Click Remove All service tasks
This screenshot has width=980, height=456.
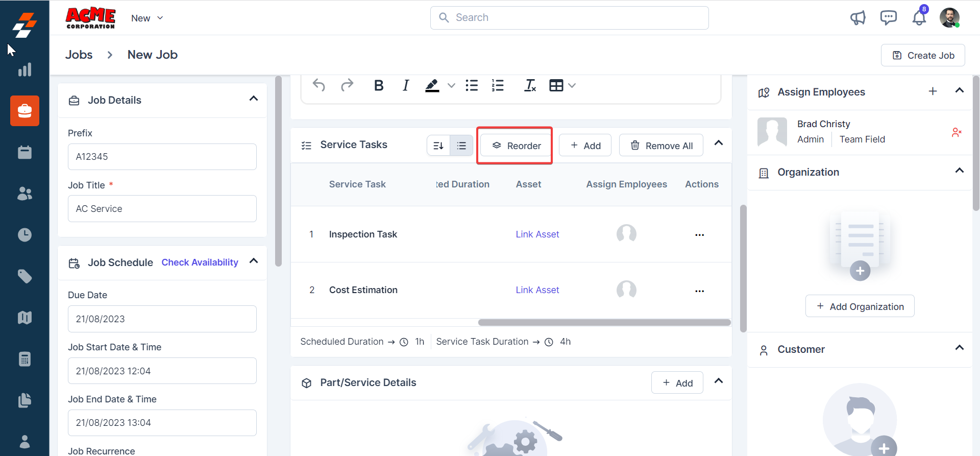[661, 146]
